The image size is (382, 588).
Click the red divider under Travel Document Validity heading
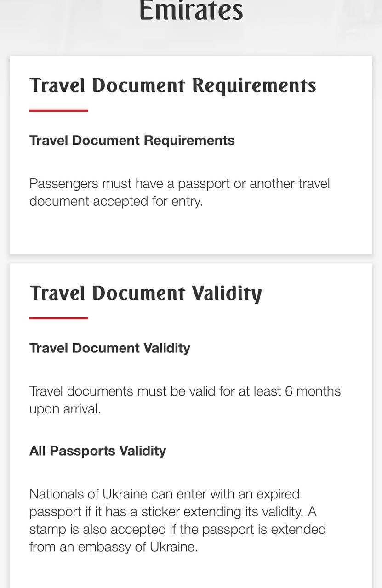(x=59, y=318)
